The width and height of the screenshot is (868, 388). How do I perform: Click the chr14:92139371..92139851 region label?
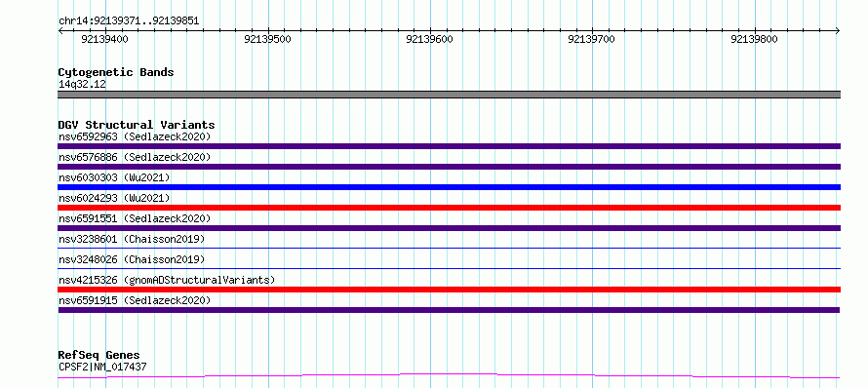click(129, 21)
